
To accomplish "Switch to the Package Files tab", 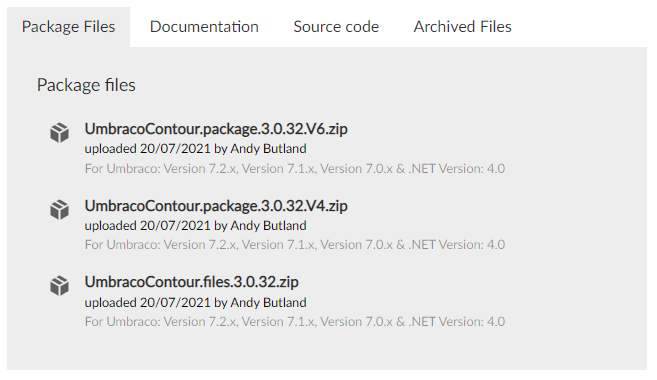I will pyautogui.click(x=68, y=27).
